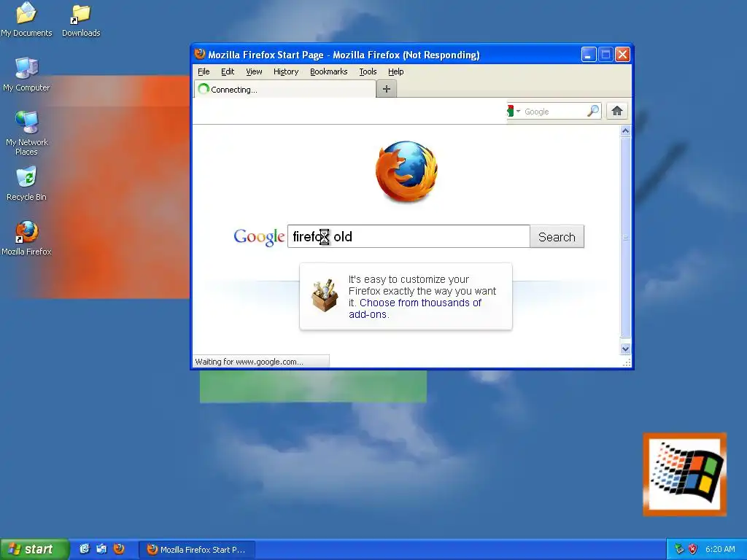Screen dimensions: 747x560
Task: Click the page vertical scrollbar thumb
Action: [625, 237]
